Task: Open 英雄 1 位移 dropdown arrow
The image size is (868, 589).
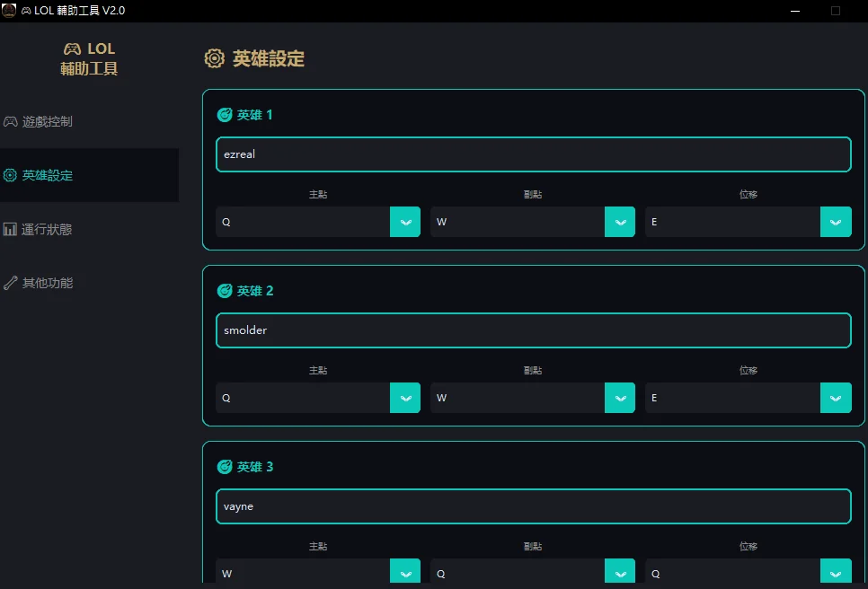Action: (836, 222)
